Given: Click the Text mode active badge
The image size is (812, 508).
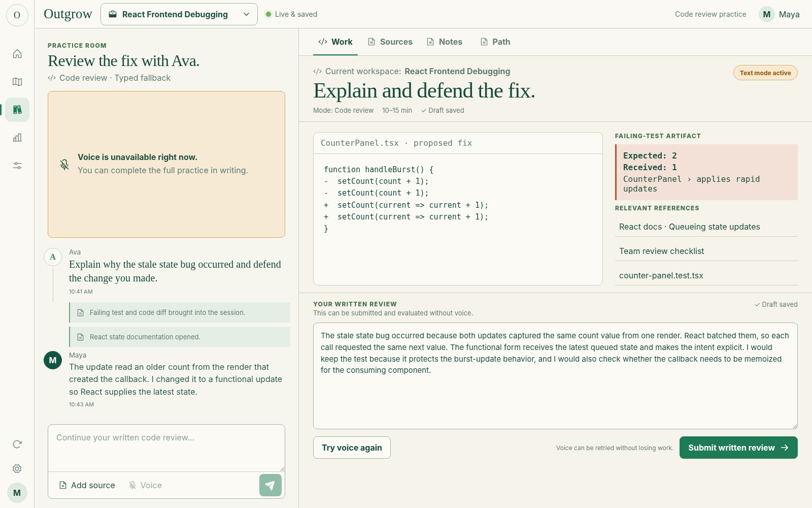Looking at the screenshot, I should [x=765, y=73].
